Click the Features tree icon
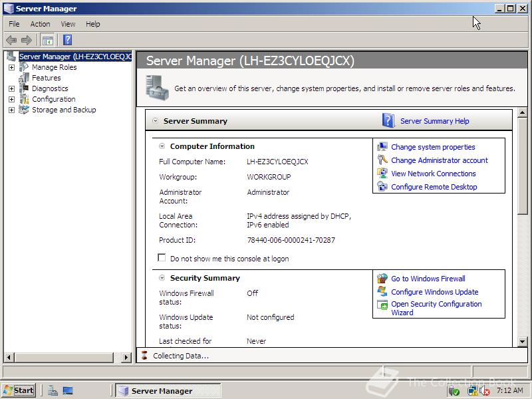Viewport: 532px width, 399px height. pos(24,78)
